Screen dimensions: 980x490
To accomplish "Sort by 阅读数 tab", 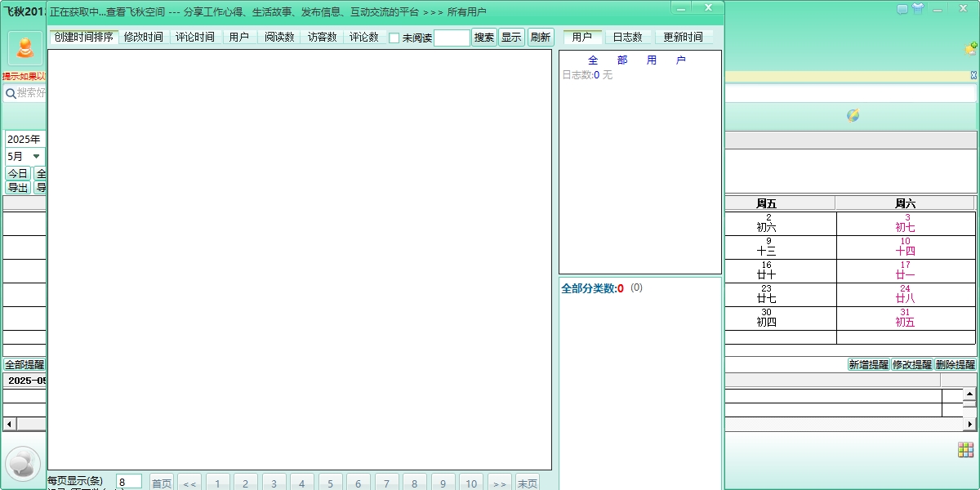I will pyautogui.click(x=279, y=38).
